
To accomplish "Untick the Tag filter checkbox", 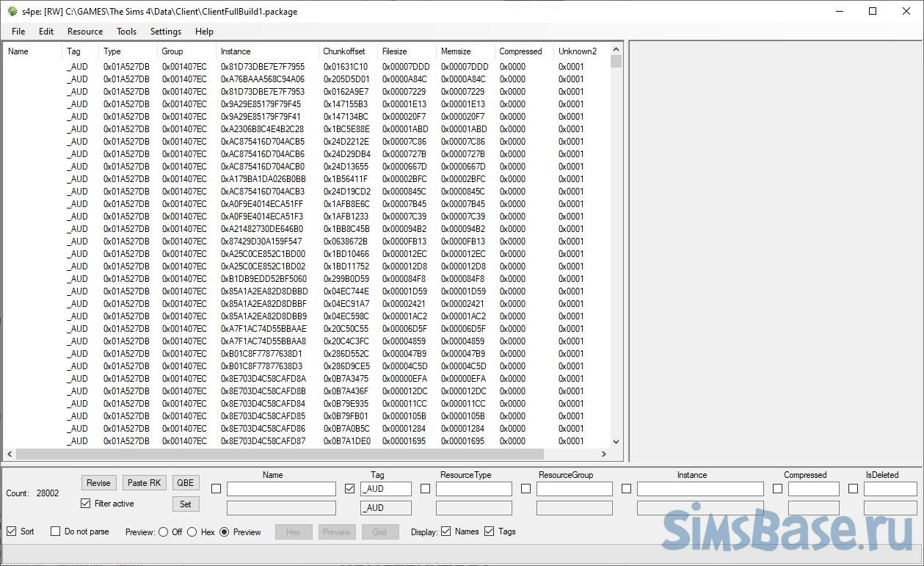I will [x=349, y=489].
